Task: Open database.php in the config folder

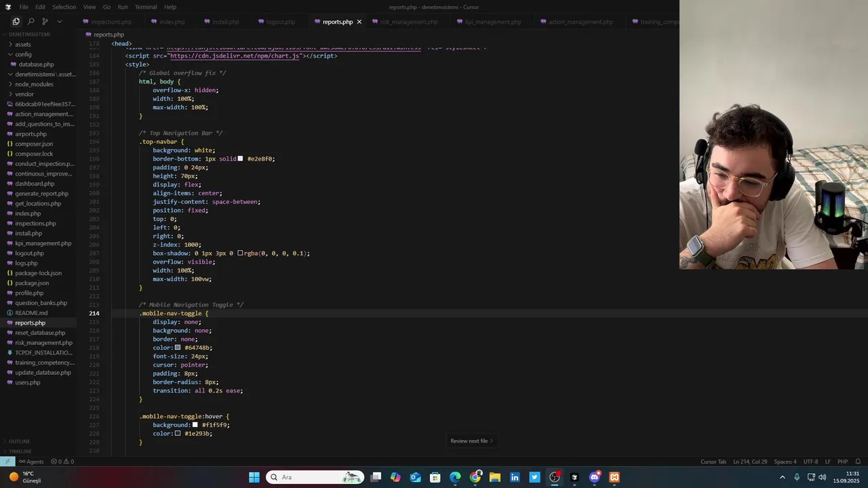Action: point(36,64)
